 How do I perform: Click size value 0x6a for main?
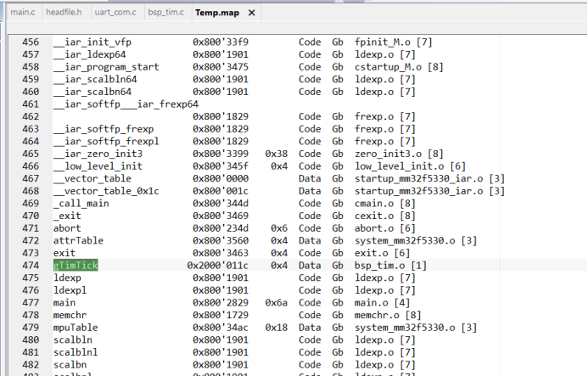click(277, 302)
